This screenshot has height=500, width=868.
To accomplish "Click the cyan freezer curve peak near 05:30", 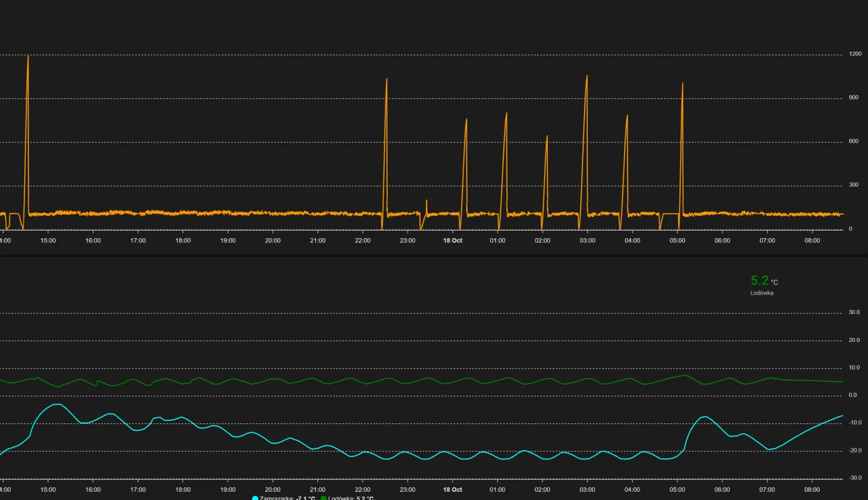I will tap(705, 417).
